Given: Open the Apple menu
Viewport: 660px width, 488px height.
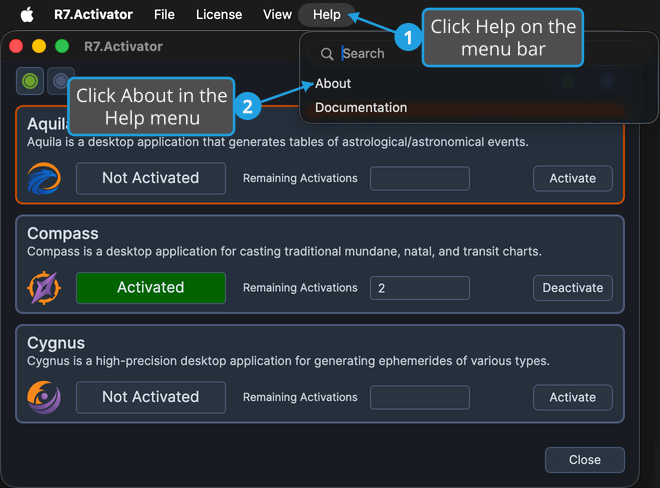Looking at the screenshot, I should (27, 15).
